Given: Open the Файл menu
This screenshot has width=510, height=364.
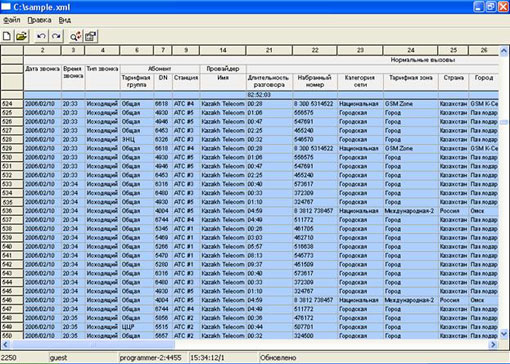Looking at the screenshot, I should click(12, 20).
